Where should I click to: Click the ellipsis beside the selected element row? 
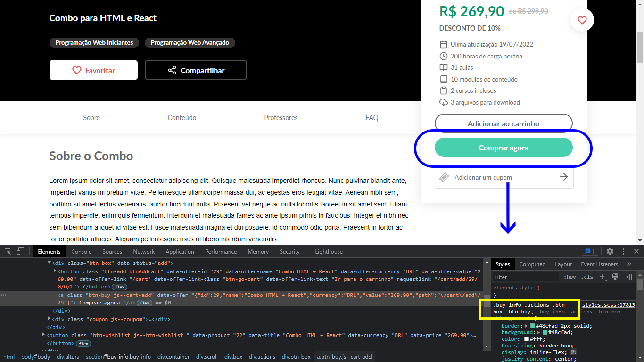point(4,295)
